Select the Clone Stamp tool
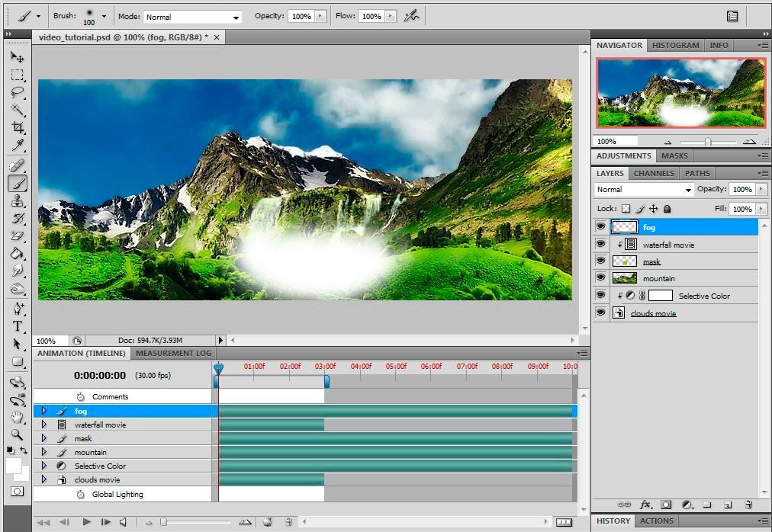Viewport: 772px width, 532px height. pos(18,200)
